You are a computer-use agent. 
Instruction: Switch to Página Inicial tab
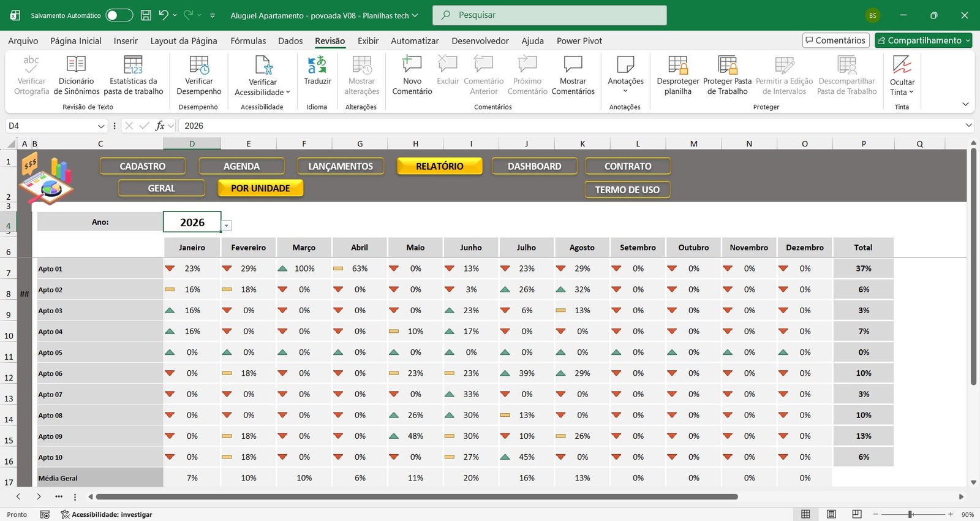76,40
